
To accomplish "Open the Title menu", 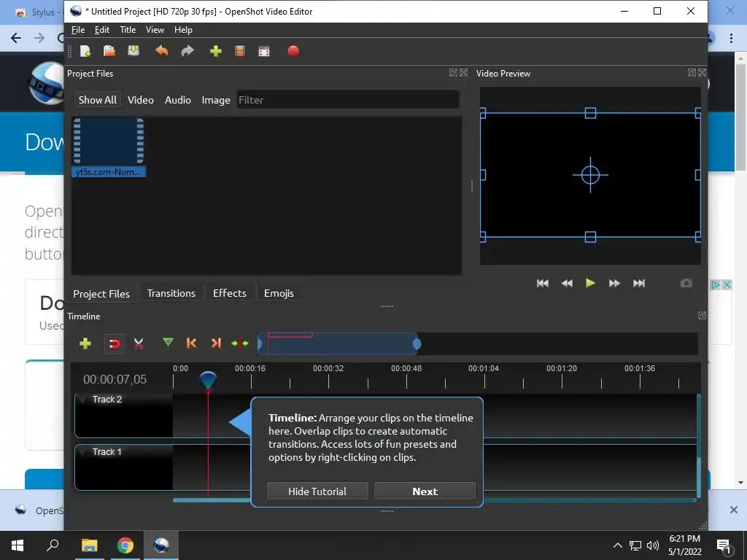I will pyautogui.click(x=128, y=29).
